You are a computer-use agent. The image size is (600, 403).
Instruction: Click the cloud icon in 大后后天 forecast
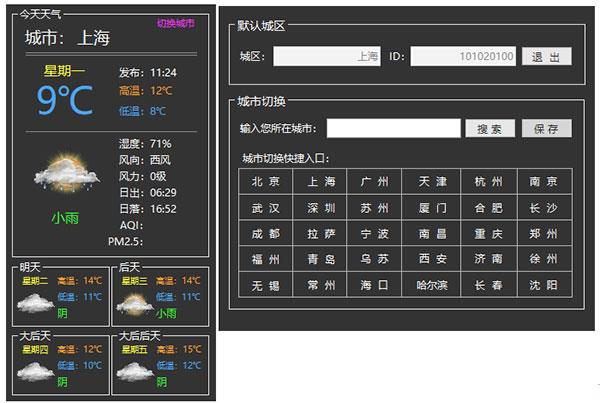[x=133, y=369]
